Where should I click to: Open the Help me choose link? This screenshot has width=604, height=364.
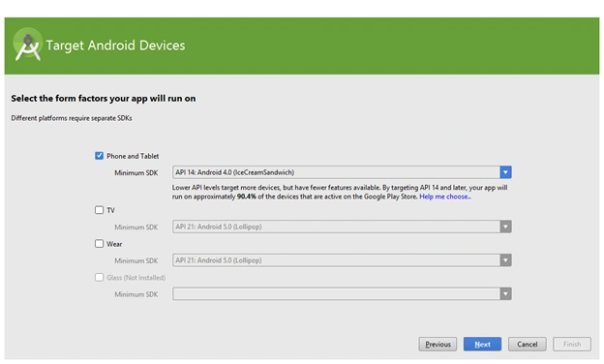(x=445, y=197)
